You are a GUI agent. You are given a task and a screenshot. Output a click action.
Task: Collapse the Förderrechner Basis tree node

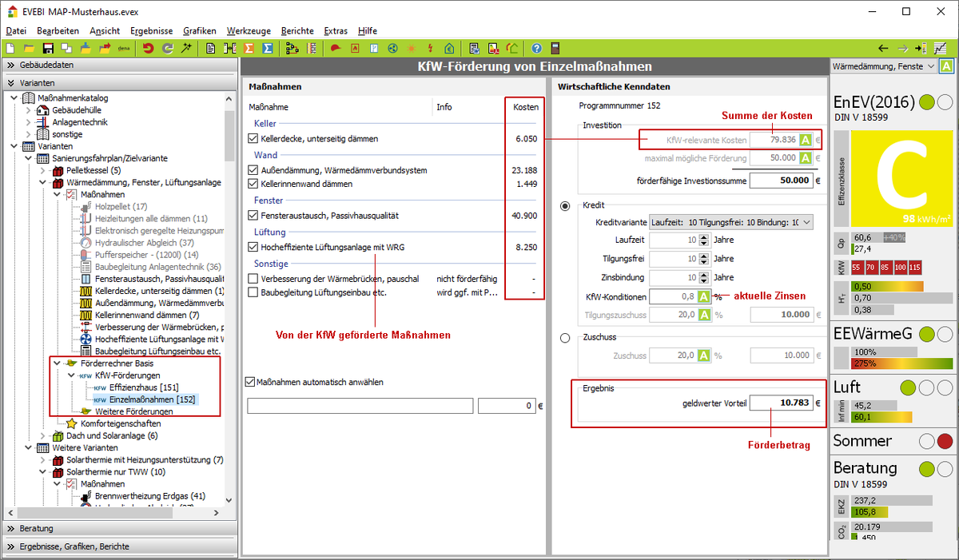pos(58,363)
